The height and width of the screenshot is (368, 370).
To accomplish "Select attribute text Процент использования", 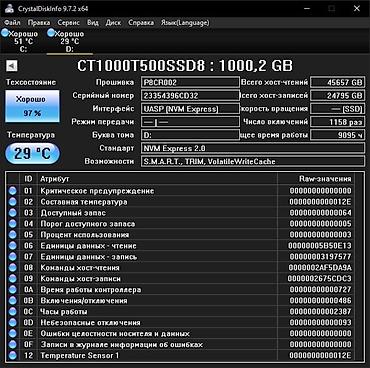I will [x=85, y=235].
